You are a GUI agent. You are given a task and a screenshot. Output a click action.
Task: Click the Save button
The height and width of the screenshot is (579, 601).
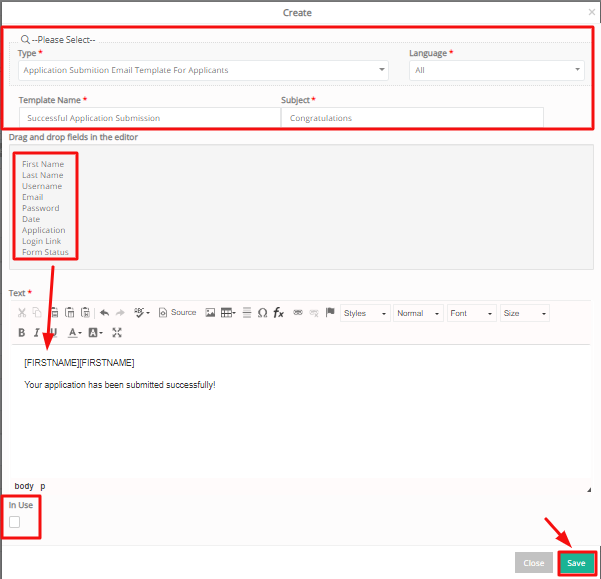click(576, 563)
